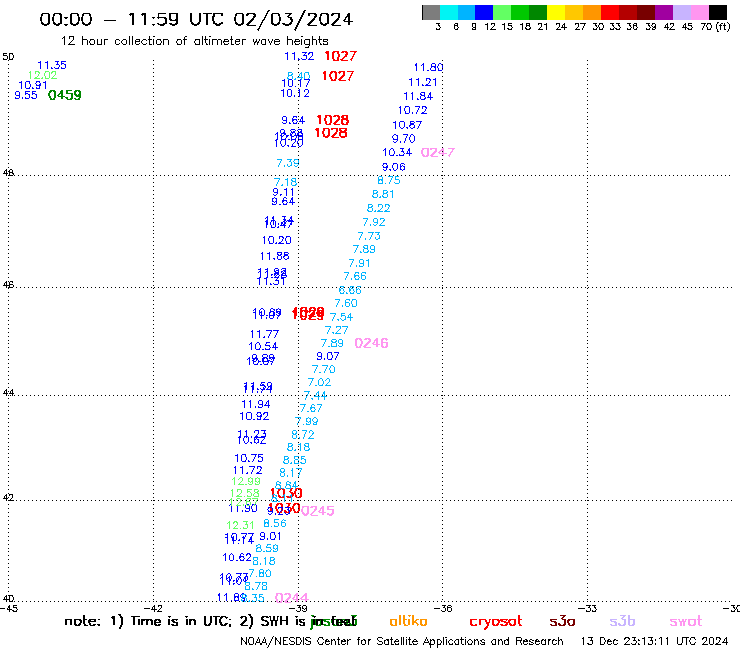
Task: Click the wave height value '9.70'
Action: pos(404,139)
